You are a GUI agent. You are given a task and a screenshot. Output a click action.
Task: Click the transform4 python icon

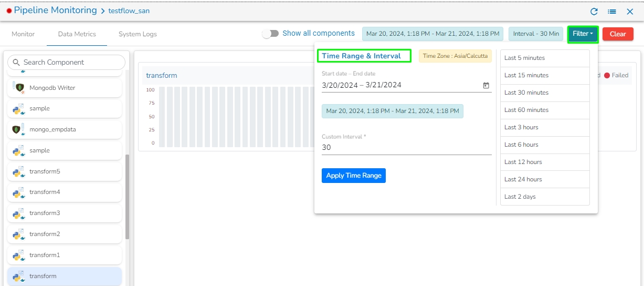coord(18,192)
